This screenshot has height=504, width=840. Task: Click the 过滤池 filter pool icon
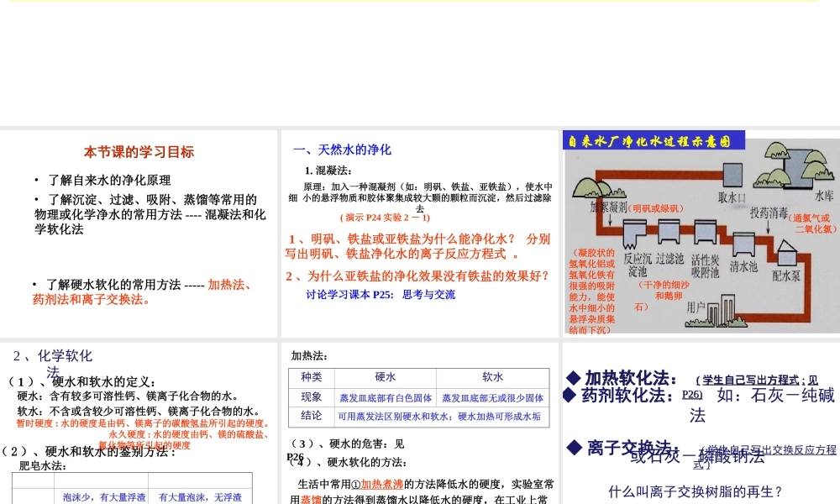(x=669, y=231)
